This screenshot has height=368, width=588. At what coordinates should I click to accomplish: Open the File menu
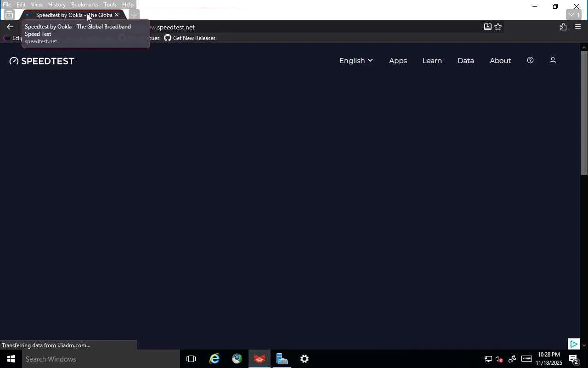pyautogui.click(x=7, y=5)
